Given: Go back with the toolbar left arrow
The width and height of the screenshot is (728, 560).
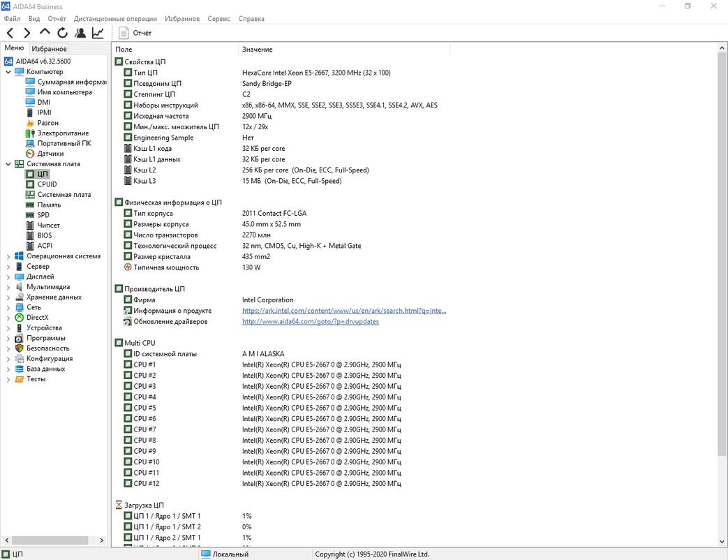Looking at the screenshot, I should click(x=10, y=33).
